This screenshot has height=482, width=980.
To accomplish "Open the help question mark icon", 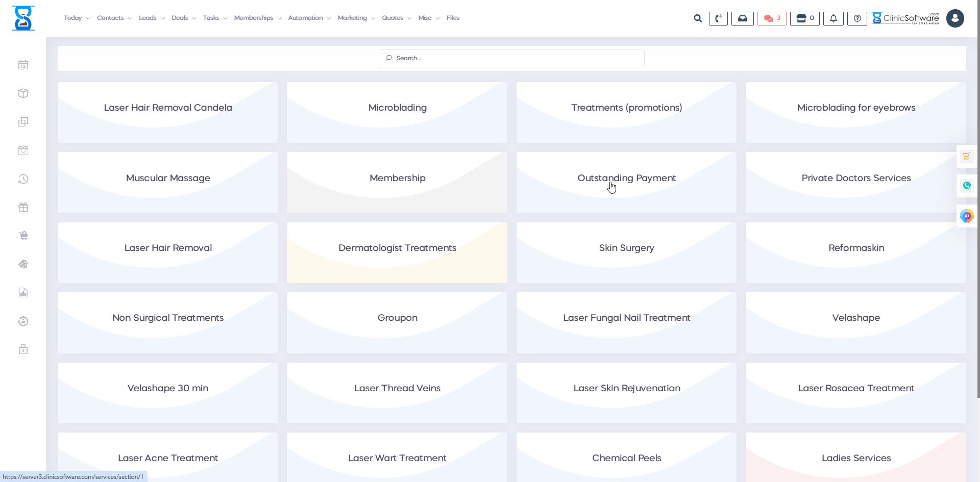I will [x=857, y=18].
